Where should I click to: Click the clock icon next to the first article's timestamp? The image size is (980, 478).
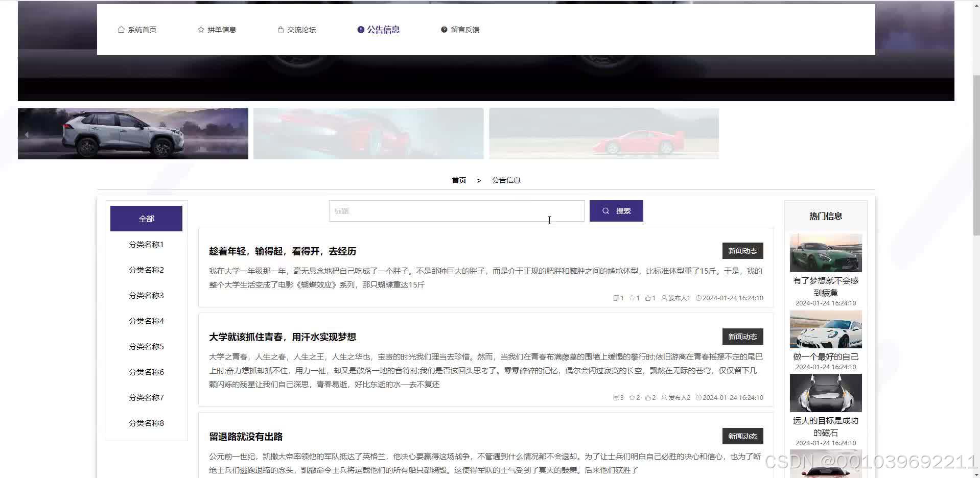click(698, 298)
